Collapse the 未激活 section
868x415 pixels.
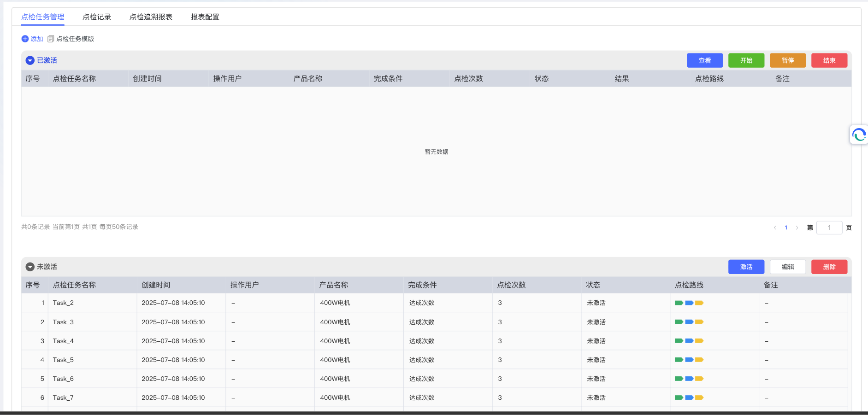point(30,267)
